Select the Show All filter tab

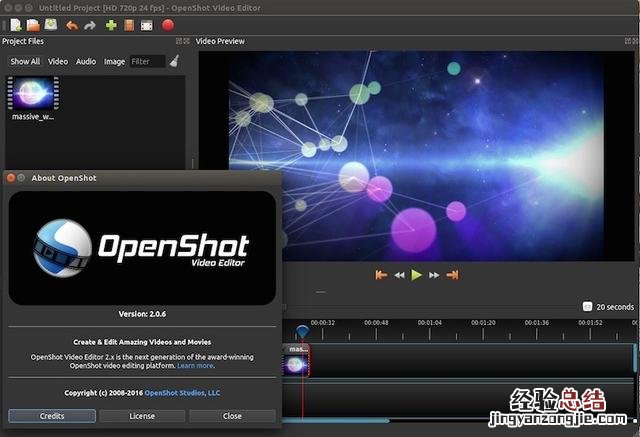click(x=25, y=62)
